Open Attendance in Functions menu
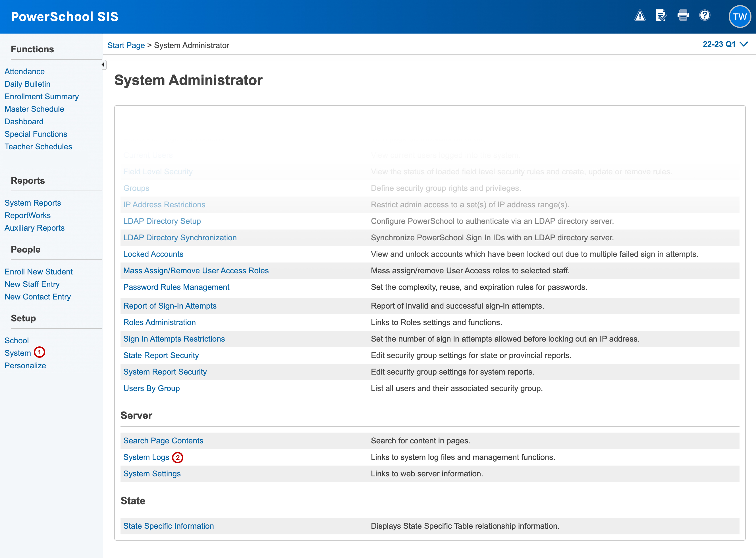 point(25,72)
